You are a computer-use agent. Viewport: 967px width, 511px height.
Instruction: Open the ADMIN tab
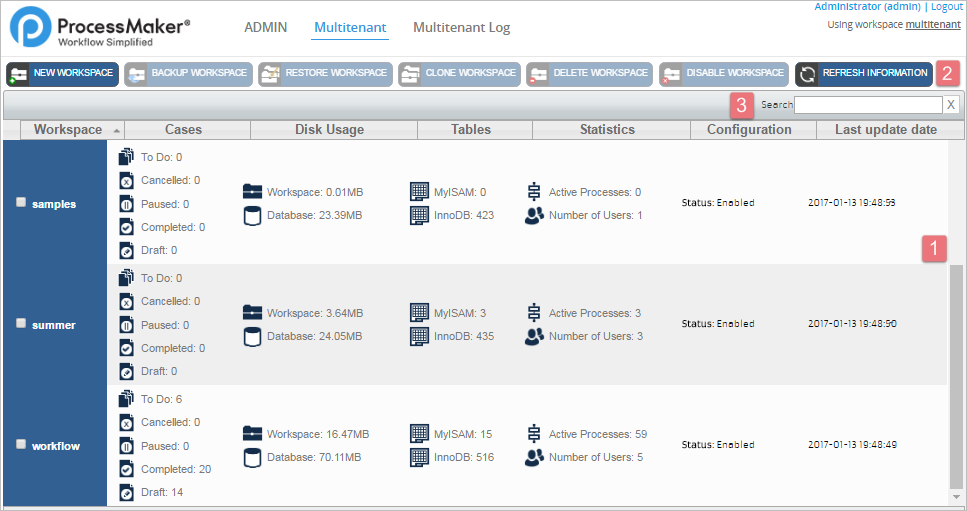click(x=265, y=28)
